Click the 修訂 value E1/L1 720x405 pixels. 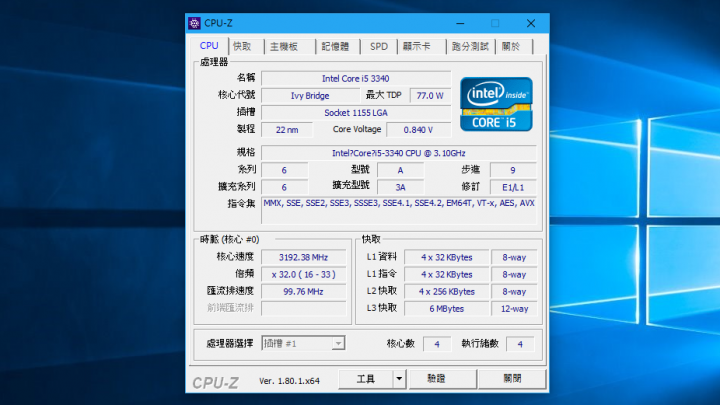(x=513, y=187)
